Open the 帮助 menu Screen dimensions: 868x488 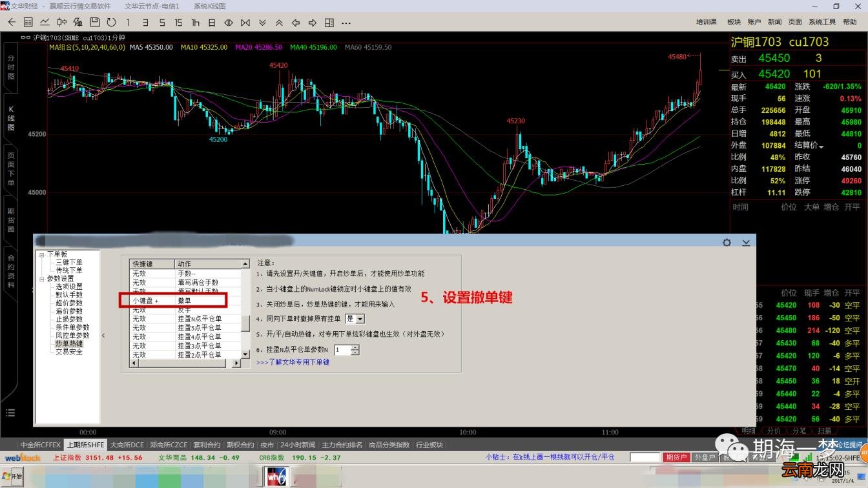point(849,22)
